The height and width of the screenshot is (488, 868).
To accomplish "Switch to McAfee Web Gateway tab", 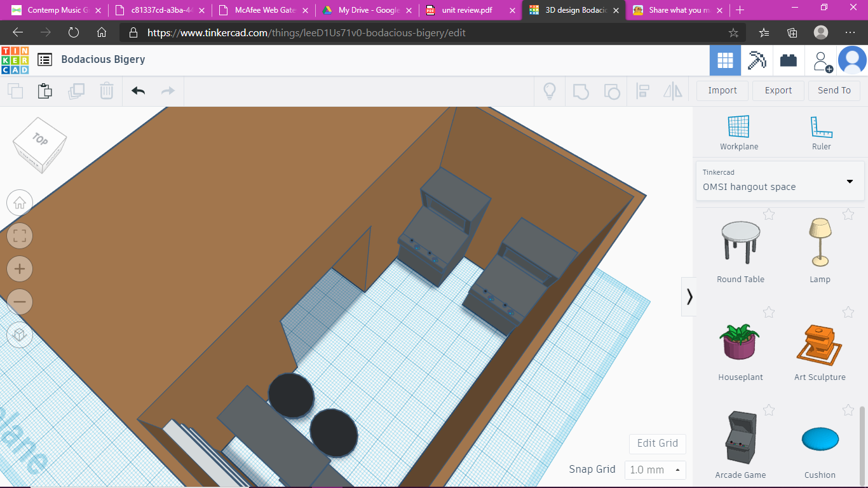I will (x=264, y=10).
